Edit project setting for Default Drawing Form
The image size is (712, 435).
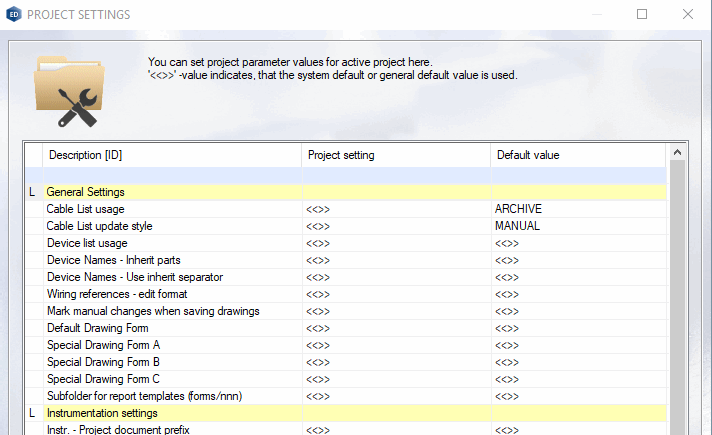[x=395, y=328]
